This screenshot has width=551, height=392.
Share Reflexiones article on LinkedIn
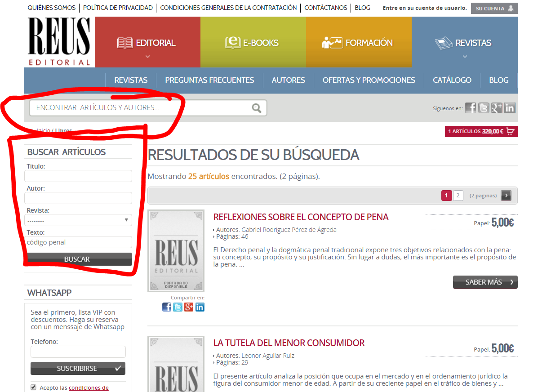coord(200,307)
